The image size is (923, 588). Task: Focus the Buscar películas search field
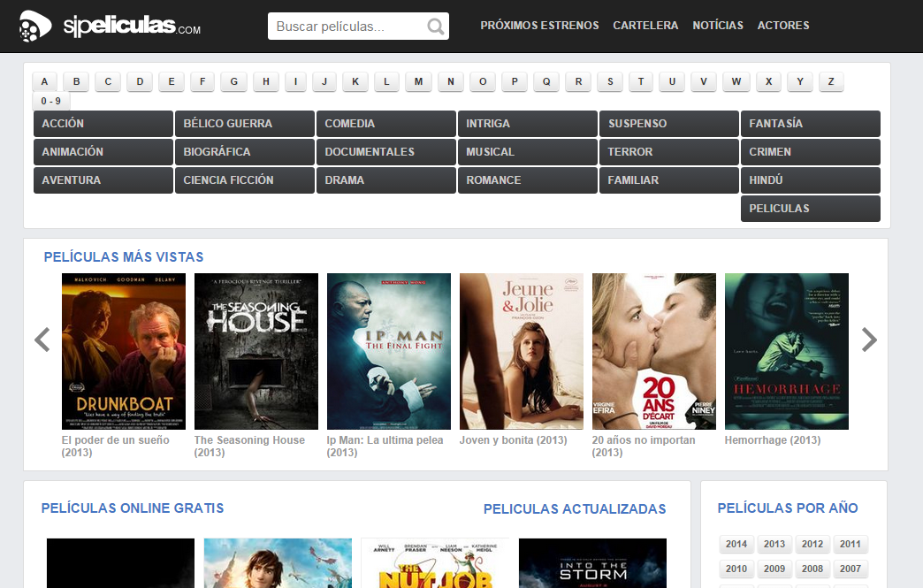pos(358,27)
